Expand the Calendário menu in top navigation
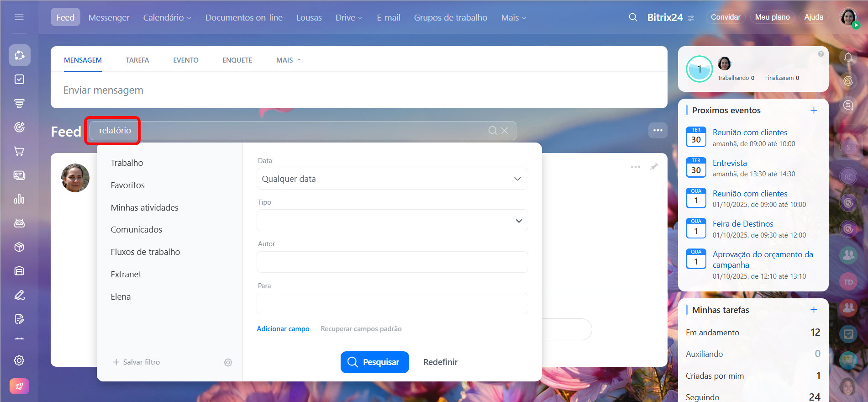This screenshot has width=868, height=402. tap(167, 17)
